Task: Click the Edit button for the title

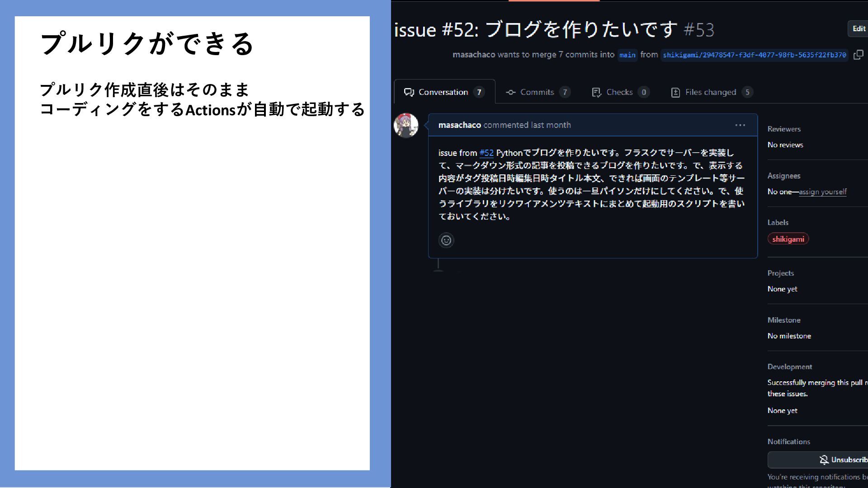Action: tap(858, 28)
